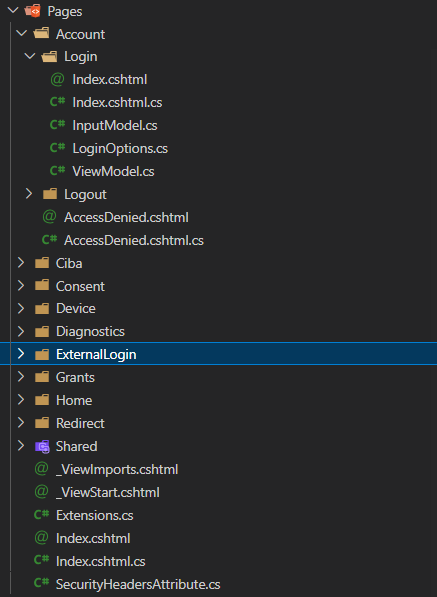437x597 pixels.
Task: Select the Ciba folder label
Action: [x=69, y=263]
